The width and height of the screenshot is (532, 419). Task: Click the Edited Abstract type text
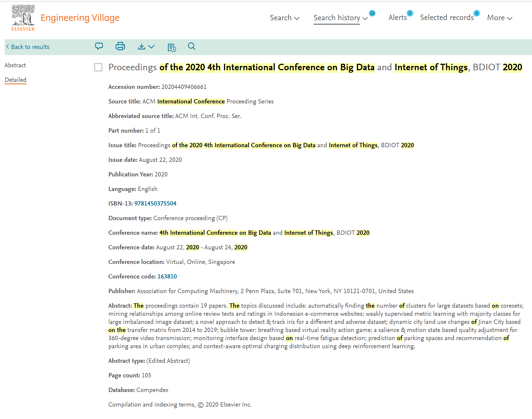(x=168, y=361)
